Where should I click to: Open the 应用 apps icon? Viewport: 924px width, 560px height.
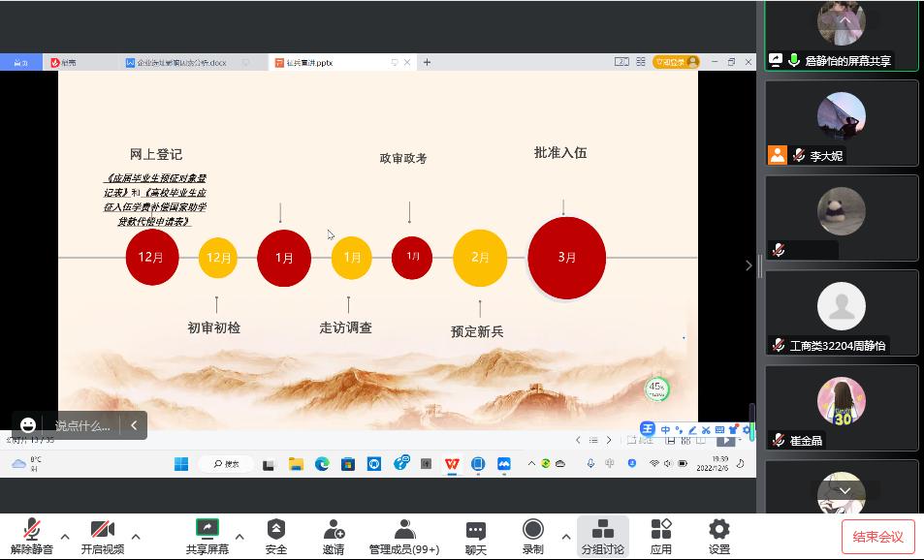click(661, 536)
